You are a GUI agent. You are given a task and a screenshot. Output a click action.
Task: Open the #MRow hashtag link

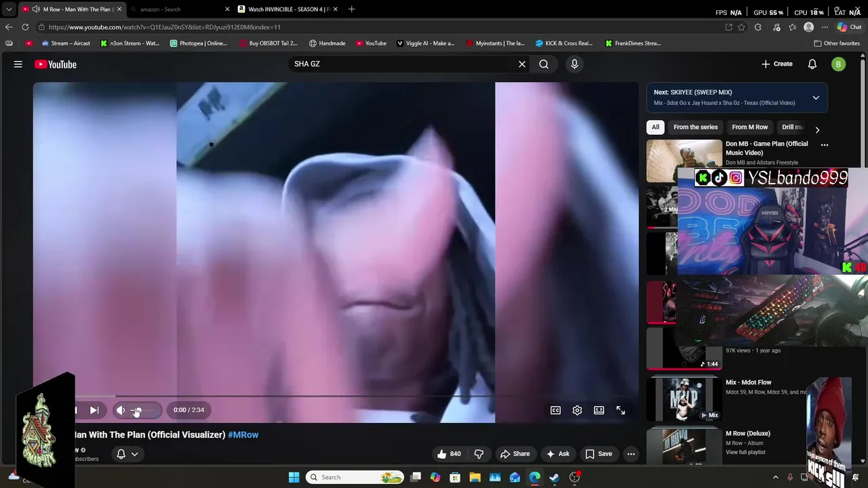(243, 434)
